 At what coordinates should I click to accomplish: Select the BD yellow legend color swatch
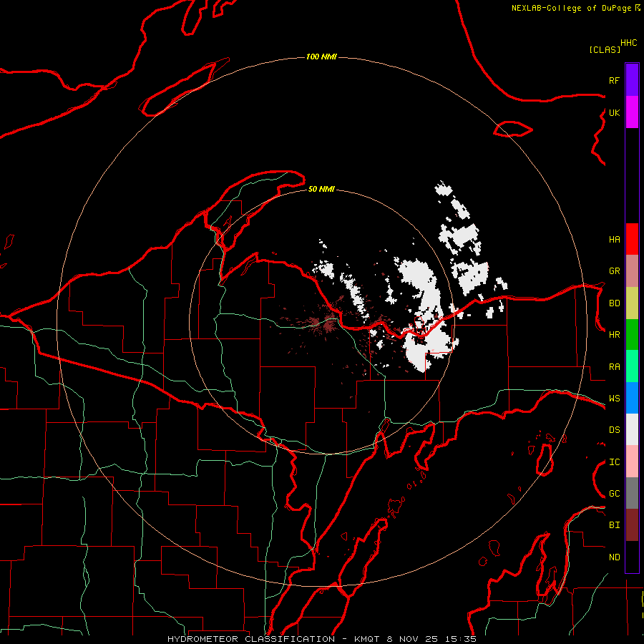(632, 303)
